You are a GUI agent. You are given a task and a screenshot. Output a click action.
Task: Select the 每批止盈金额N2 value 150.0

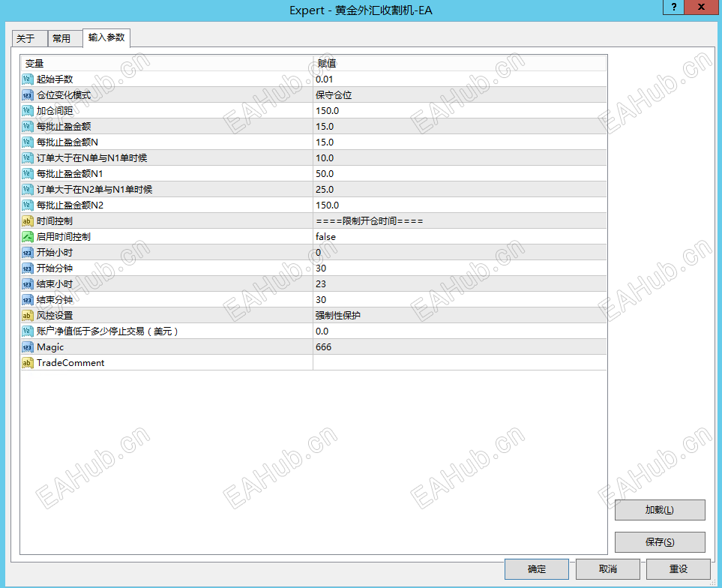point(460,205)
